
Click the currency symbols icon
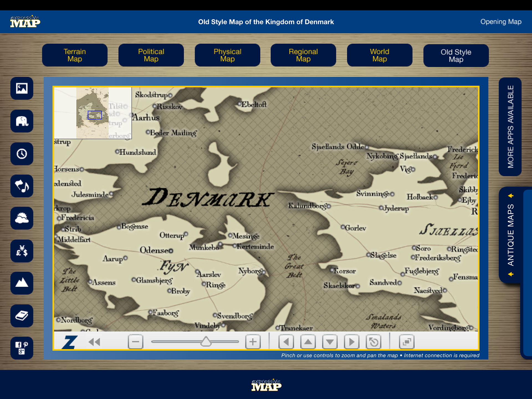(x=22, y=251)
